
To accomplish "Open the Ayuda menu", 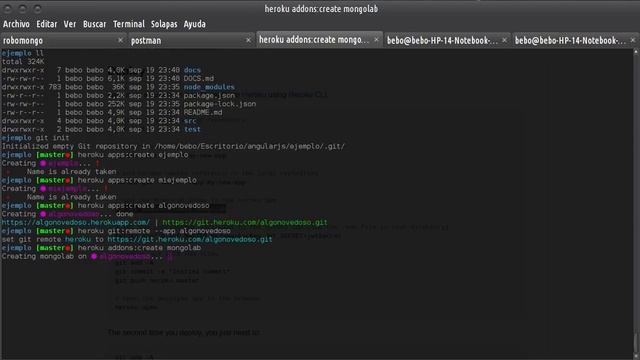I will click(x=195, y=24).
